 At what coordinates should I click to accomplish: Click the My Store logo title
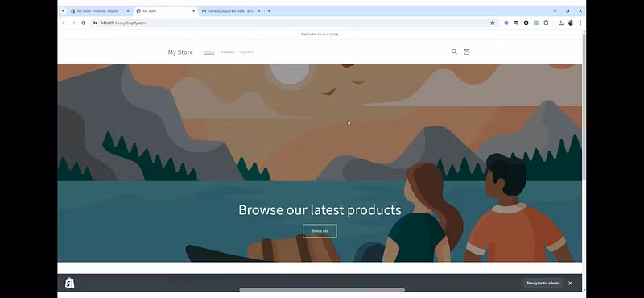pyautogui.click(x=180, y=52)
